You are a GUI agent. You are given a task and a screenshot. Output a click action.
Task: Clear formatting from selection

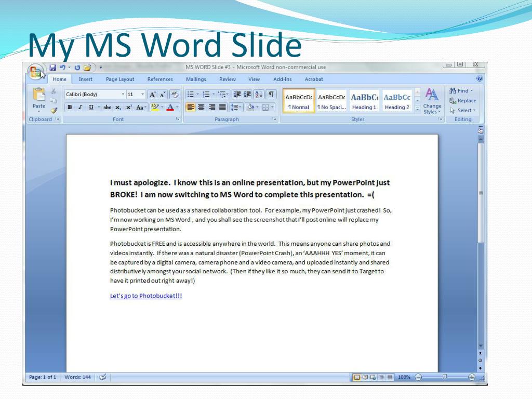coord(175,95)
